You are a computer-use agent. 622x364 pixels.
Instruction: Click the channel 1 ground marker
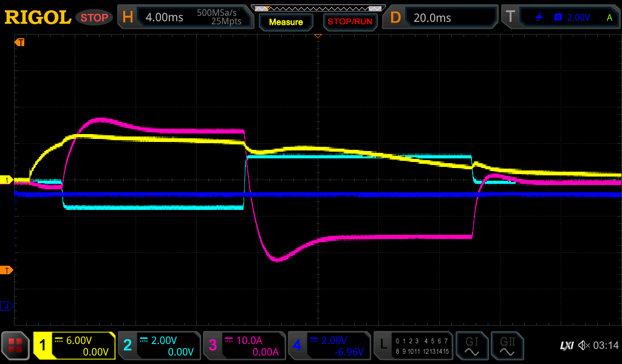pos(7,180)
